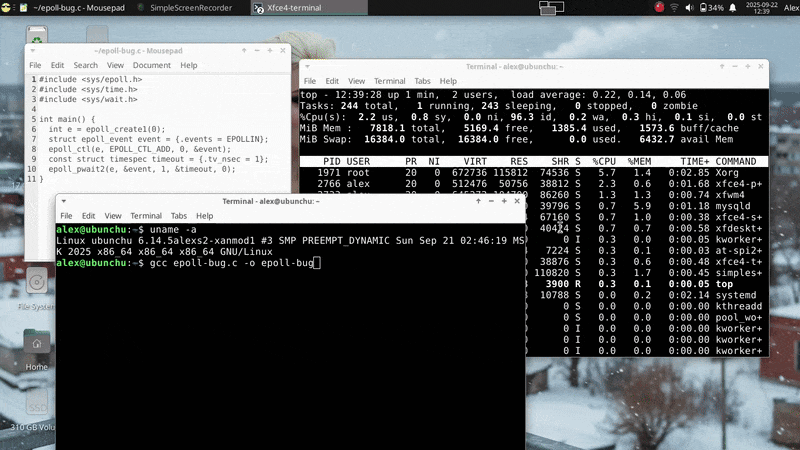The width and height of the screenshot is (800, 450).
Task: Click the TIME+ column header in top
Action: click(x=694, y=162)
